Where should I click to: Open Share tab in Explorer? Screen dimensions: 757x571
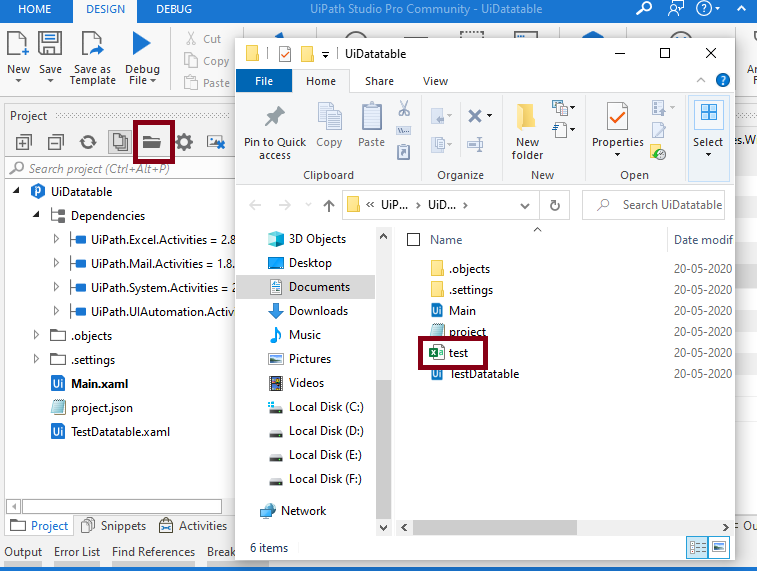pyautogui.click(x=379, y=81)
